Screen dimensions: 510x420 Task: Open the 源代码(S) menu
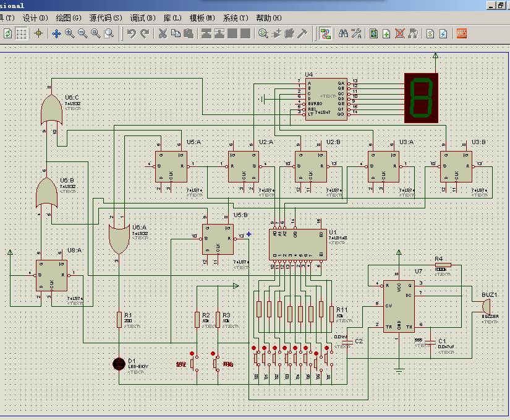(x=106, y=18)
